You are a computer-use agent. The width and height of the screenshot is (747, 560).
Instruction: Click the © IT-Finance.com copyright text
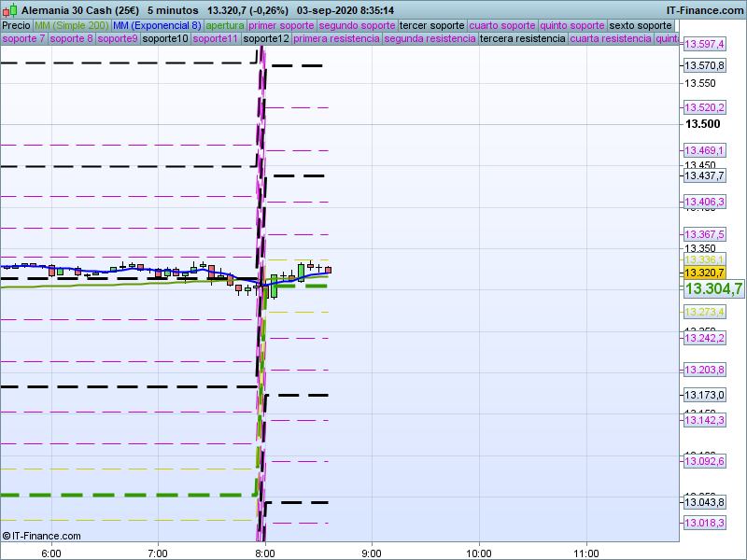(x=42, y=536)
